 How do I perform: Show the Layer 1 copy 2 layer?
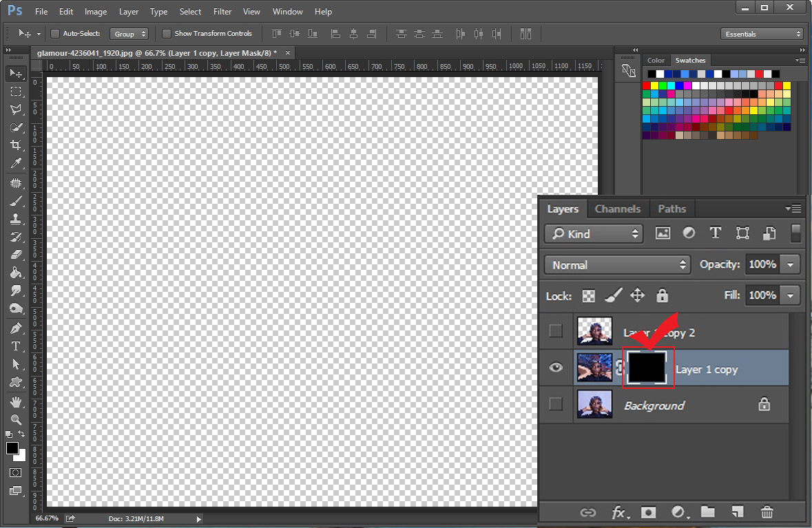tap(556, 331)
